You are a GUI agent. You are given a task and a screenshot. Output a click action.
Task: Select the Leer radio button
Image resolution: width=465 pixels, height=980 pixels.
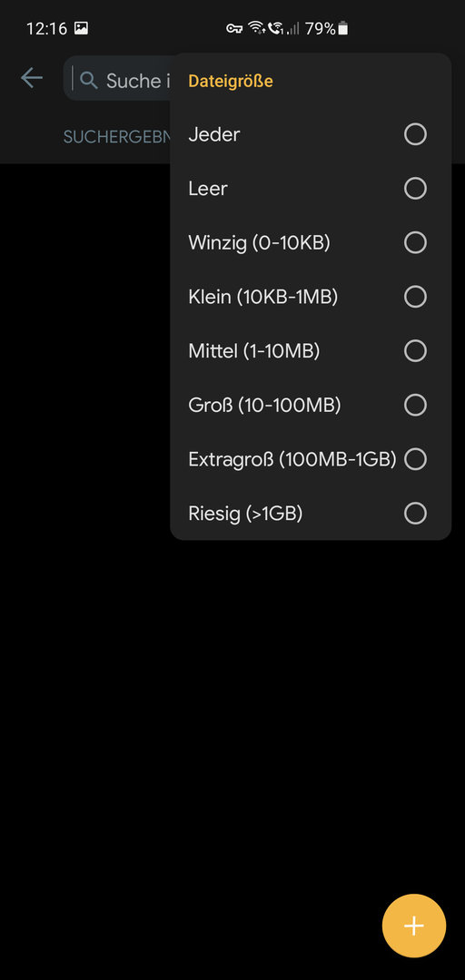click(x=415, y=188)
